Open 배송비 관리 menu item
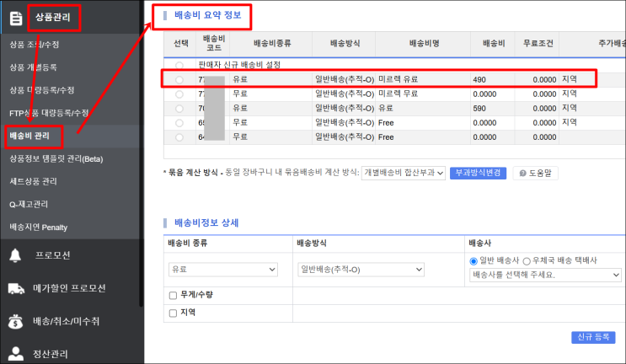The width and height of the screenshot is (626, 364). tap(29, 136)
